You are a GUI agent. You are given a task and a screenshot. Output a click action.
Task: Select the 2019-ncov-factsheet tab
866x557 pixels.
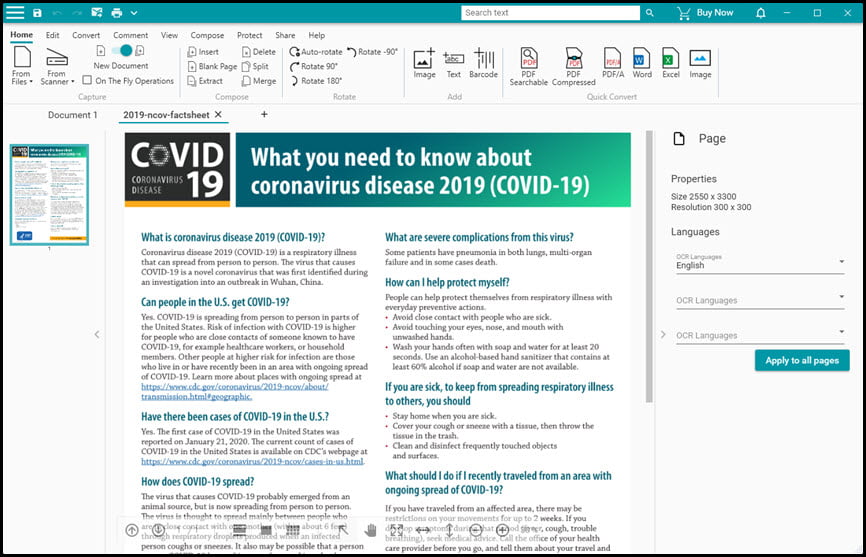tap(166, 115)
